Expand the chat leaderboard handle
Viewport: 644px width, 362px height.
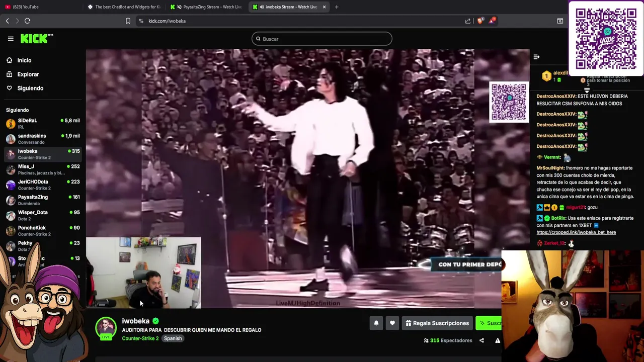(587, 90)
